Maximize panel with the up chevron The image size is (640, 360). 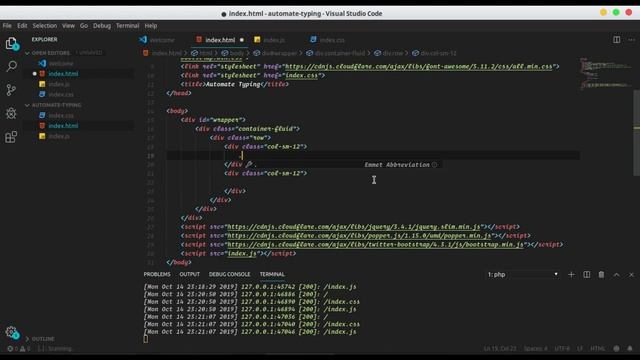pyautogui.click(x=616, y=275)
